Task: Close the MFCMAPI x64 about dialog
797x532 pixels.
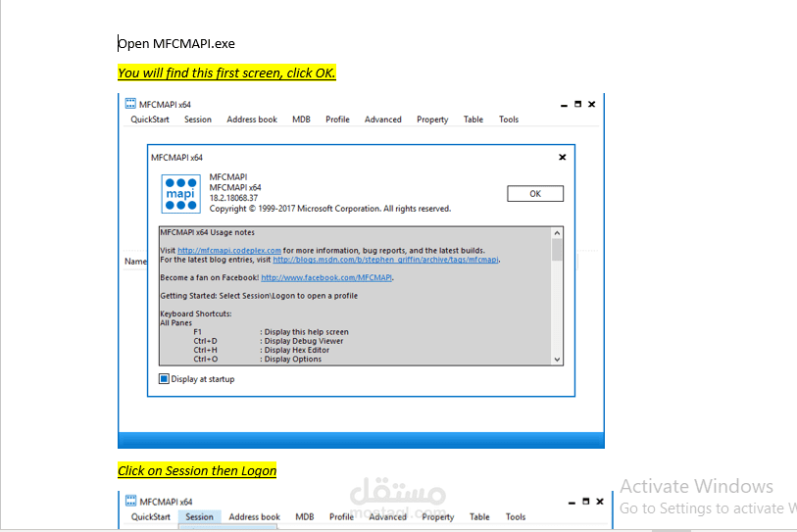Action: pos(562,158)
